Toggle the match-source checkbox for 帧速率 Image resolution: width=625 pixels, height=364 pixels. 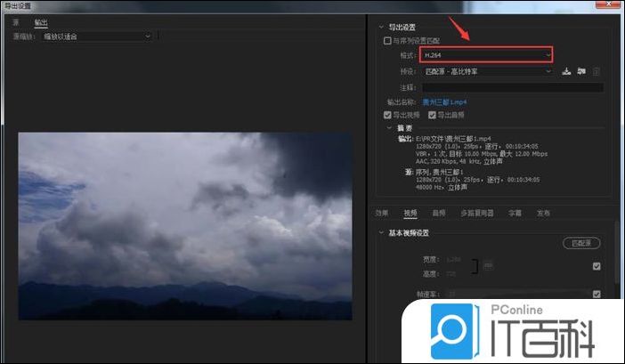(x=597, y=294)
